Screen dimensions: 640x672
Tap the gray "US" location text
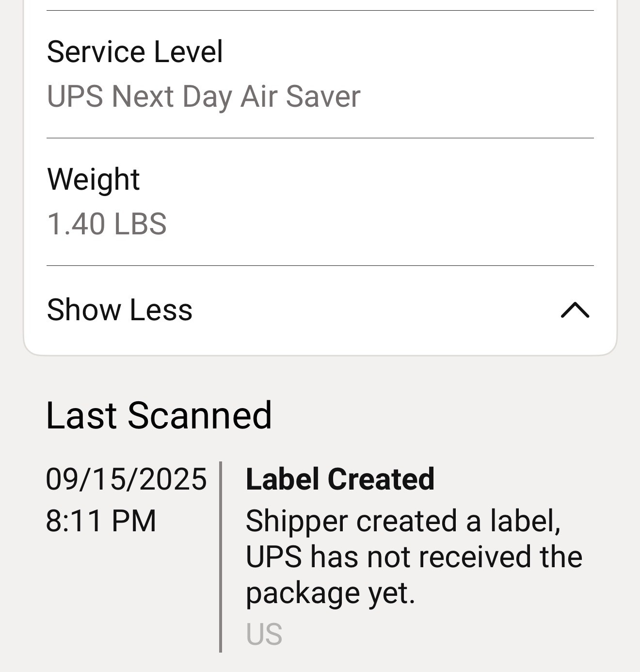click(x=264, y=634)
